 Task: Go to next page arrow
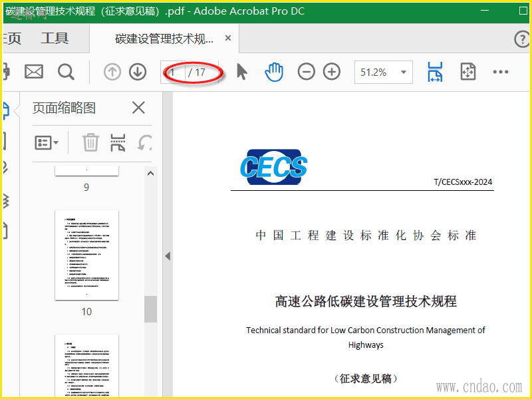pos(138,72)
